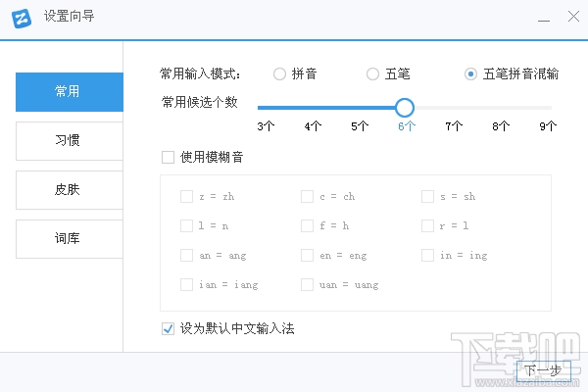
Task: Switch to the 皮肤 tab
Action: (69, 189)
